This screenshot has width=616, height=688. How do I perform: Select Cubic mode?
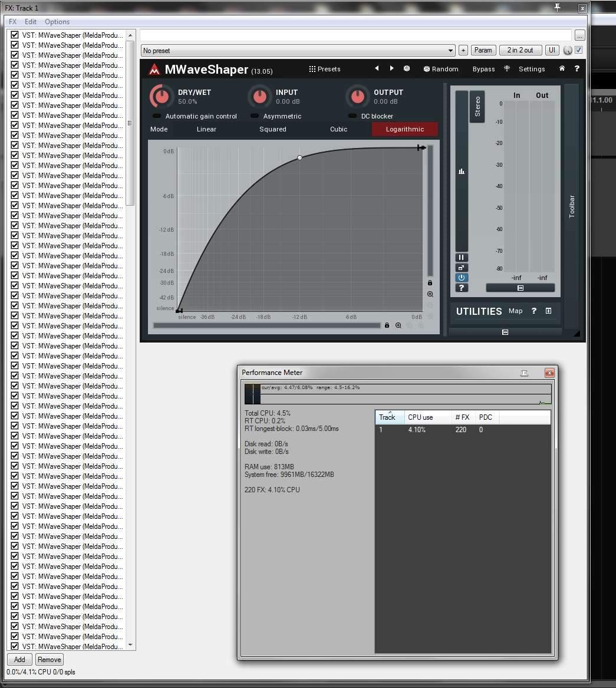tap(339, 129)
